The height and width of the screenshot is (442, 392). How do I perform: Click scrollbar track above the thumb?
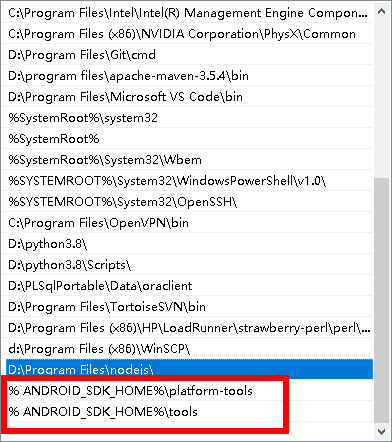(382, 99)
